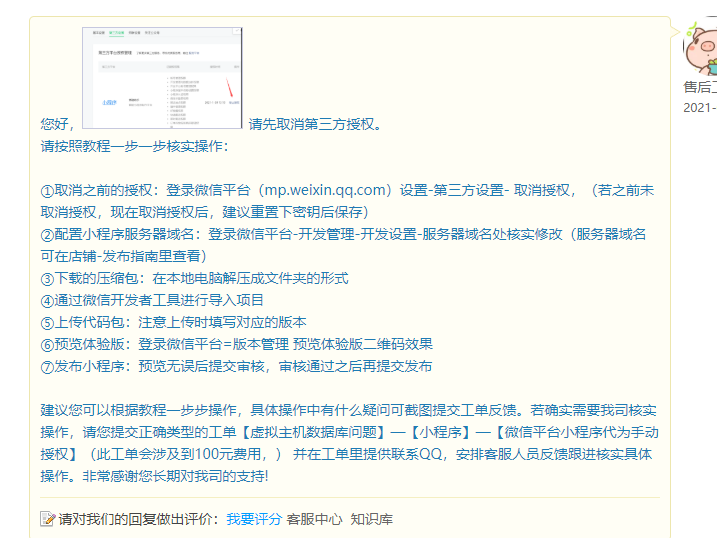Click step ⑦ 发布小程序 line
717x538 pixels.
coord(236,366)
